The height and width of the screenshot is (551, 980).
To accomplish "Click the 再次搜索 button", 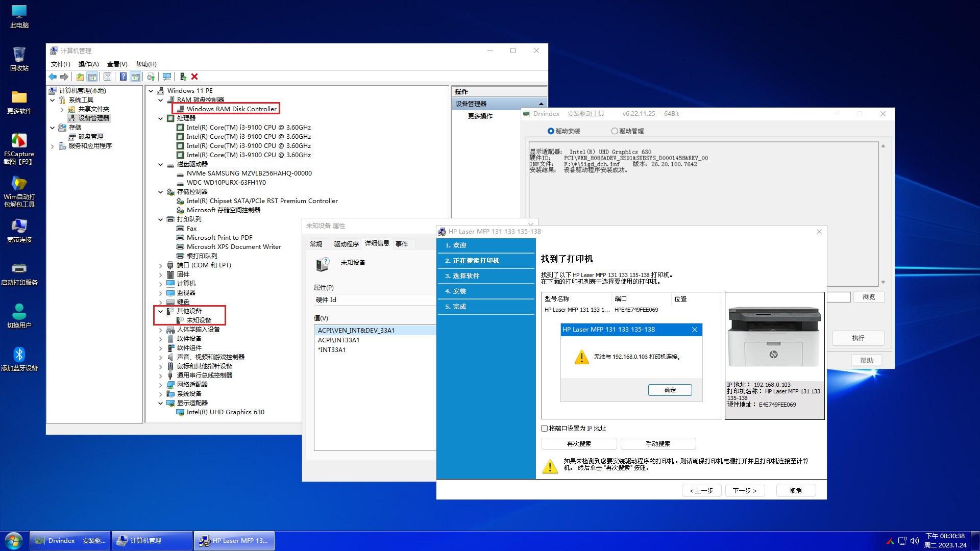I will (x=579, y=443).
